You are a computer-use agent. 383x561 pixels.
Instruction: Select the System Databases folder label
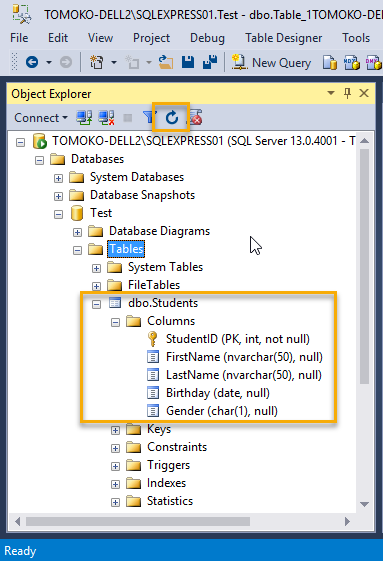coord(137,177)
